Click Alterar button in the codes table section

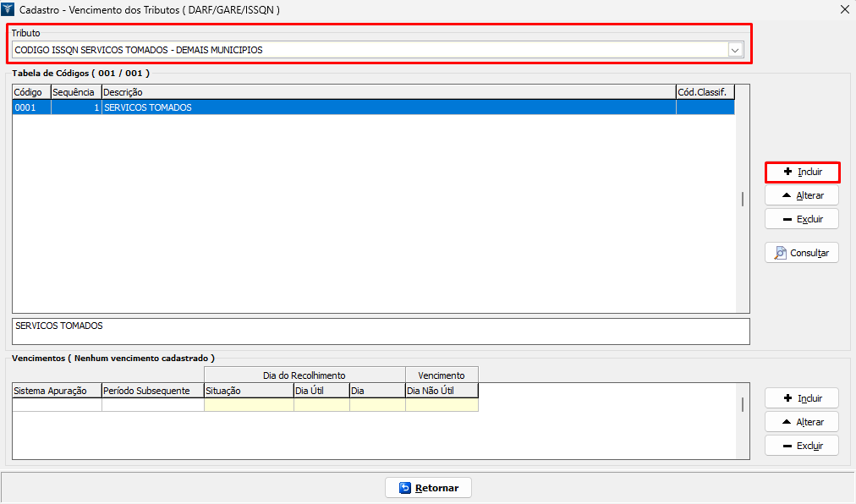(x=802, y=195)
